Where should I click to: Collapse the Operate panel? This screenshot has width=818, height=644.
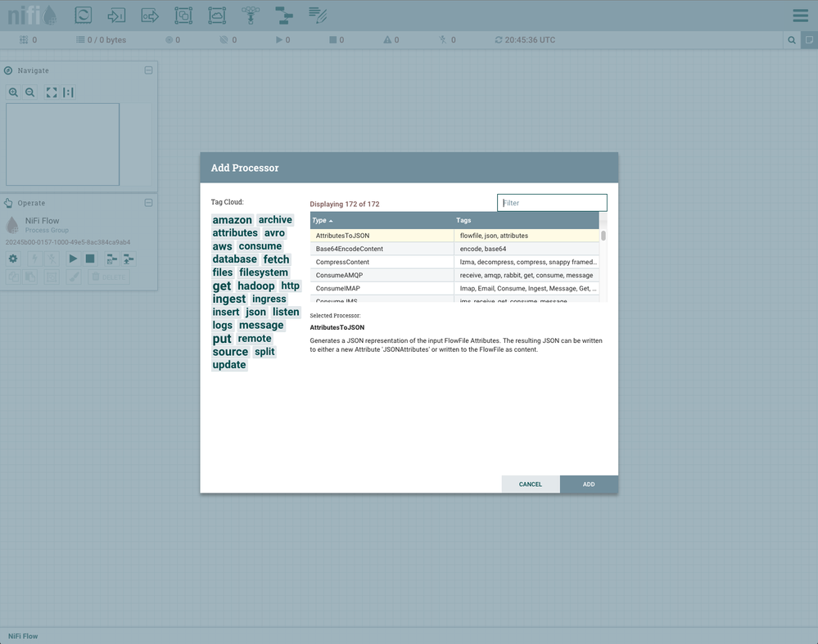click(148, 202)
